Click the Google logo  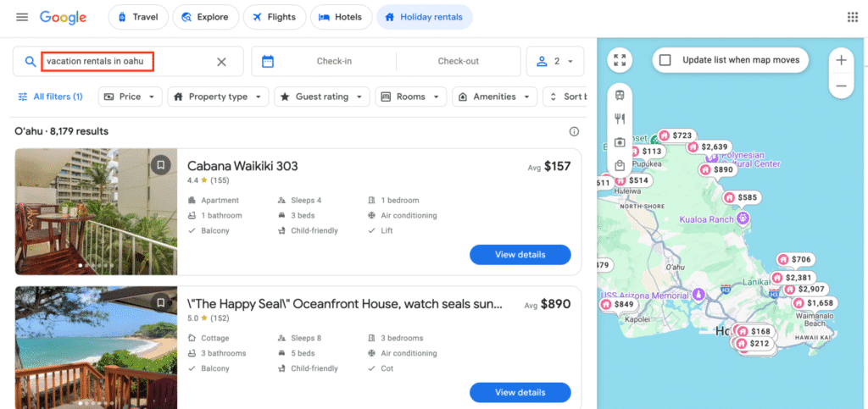(x=63, y=17)
